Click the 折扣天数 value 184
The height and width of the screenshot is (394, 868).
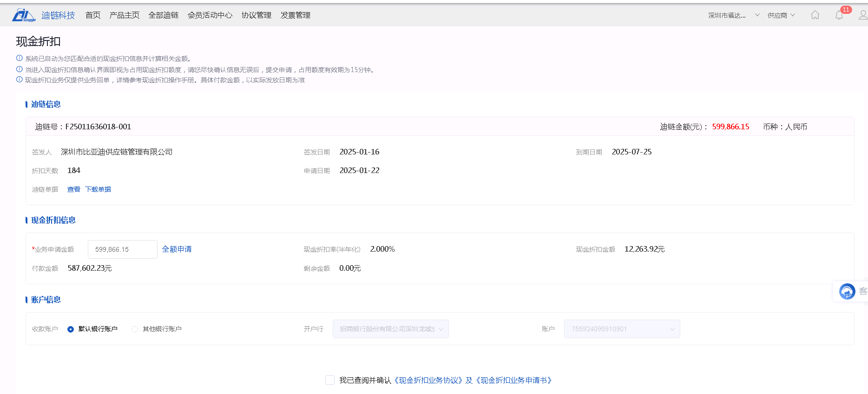[74, 171]
